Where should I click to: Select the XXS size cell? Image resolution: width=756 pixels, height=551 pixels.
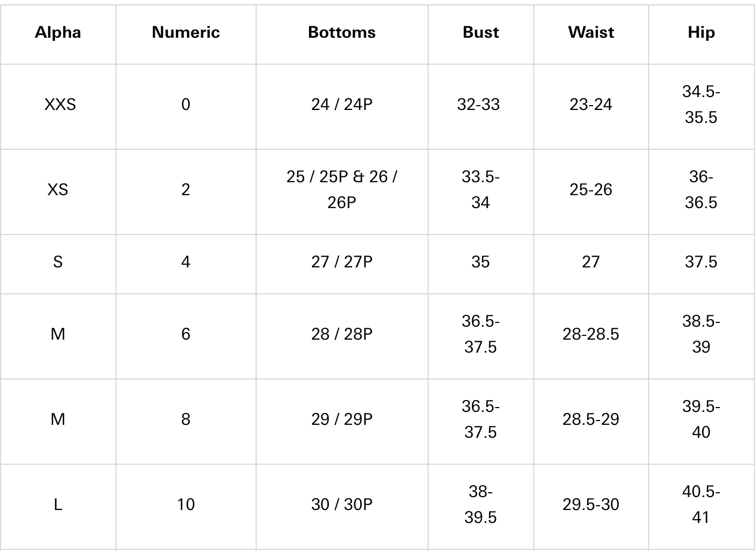coord(59,104)
